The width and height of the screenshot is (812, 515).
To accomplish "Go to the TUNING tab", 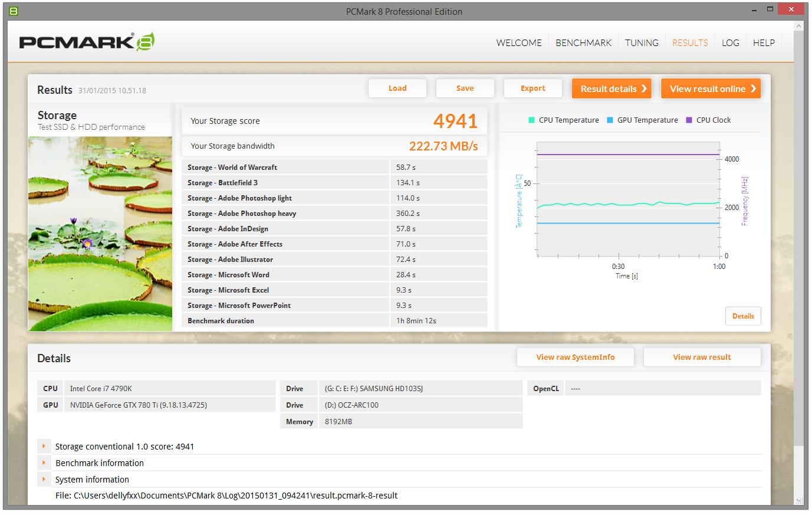I will tap(642, 43).
